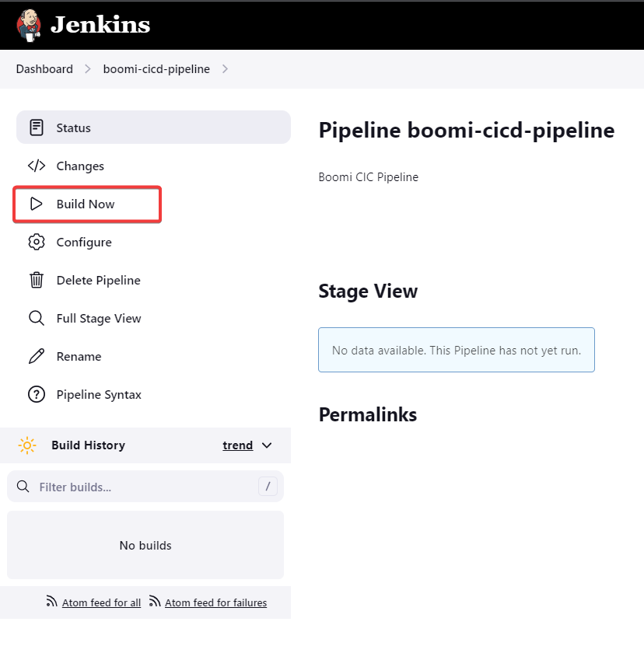This screenshot has width=644, height=646.
Task: Click the No builds placeholder text
Action: [145, 546]
